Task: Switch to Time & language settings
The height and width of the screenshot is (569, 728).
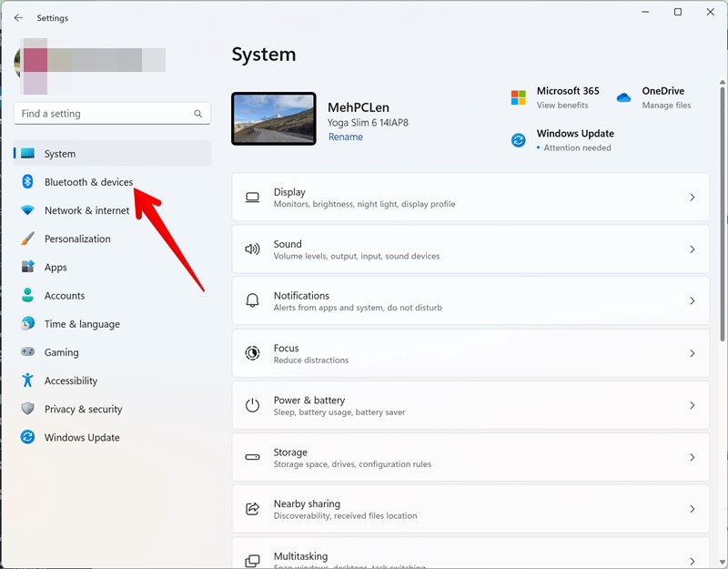Action: 82,323
